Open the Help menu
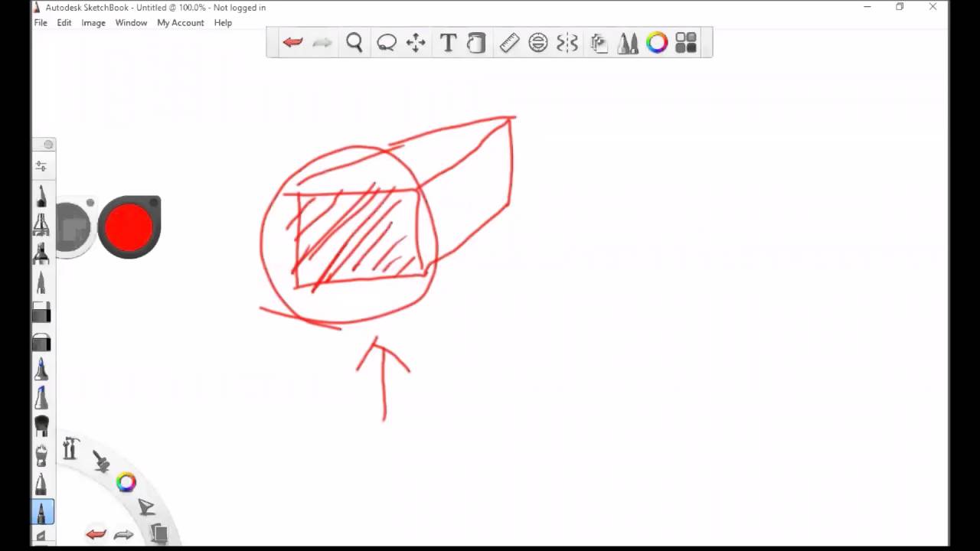This screenshot has width=980, height=551. coord(223,23)
